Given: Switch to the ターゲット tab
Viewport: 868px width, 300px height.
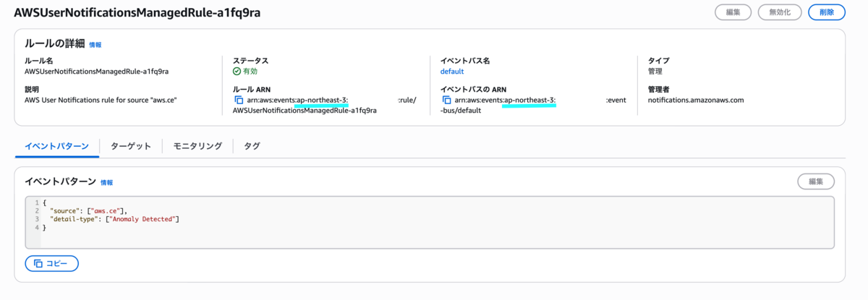Looking at the screenshot, I should click(131, 146).
